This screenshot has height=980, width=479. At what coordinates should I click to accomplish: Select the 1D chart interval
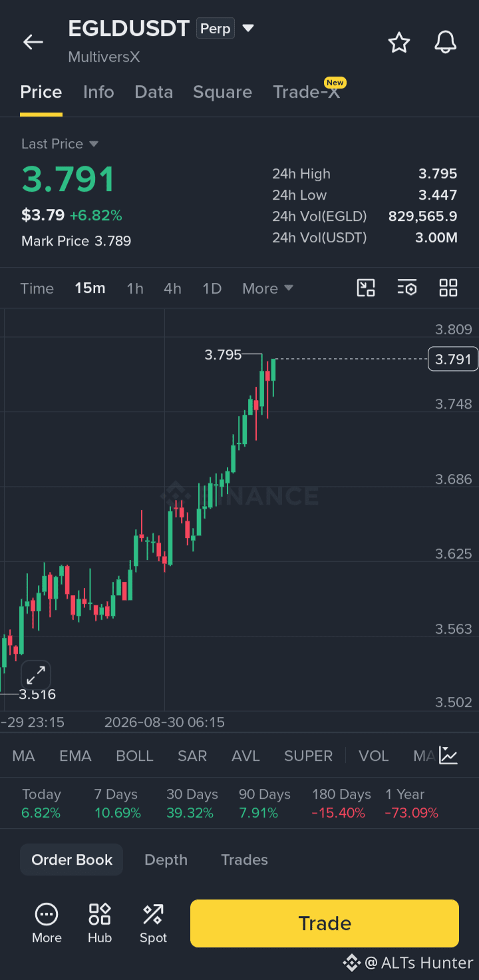pyautogui.click(x=212, y=288)
